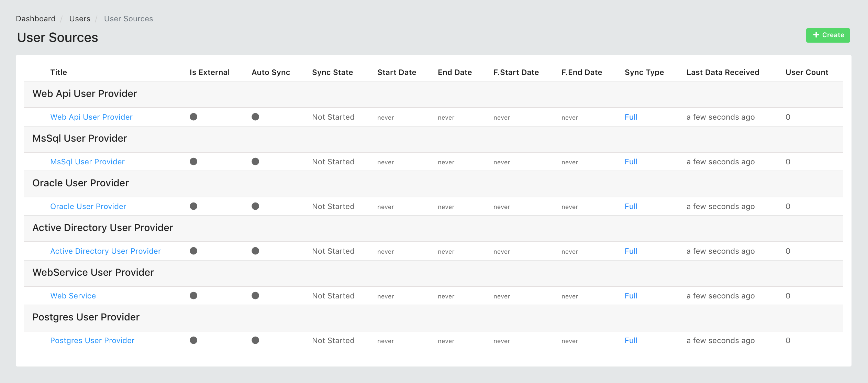Open Postgres User Provider link
868x383 pixels.
[x=92, y=340]
